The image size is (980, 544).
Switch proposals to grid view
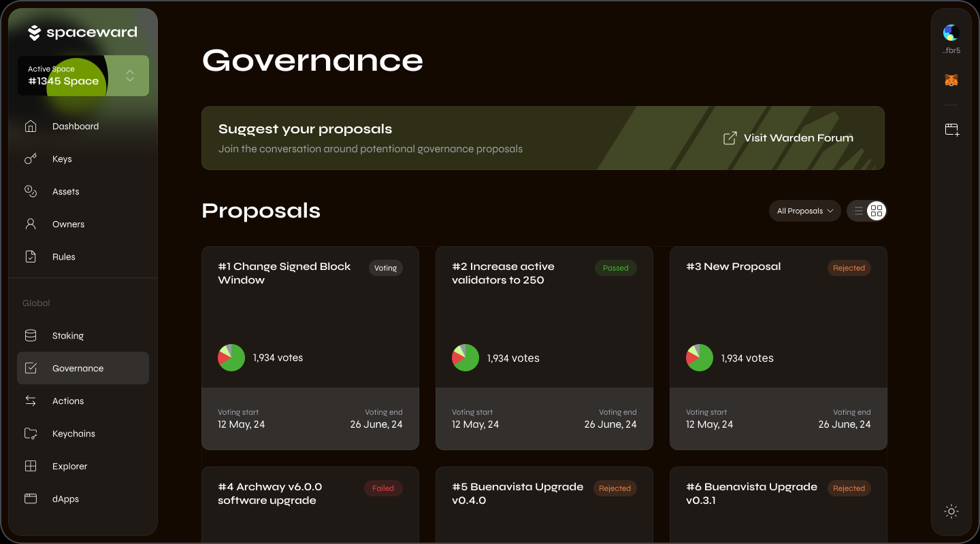877,211
